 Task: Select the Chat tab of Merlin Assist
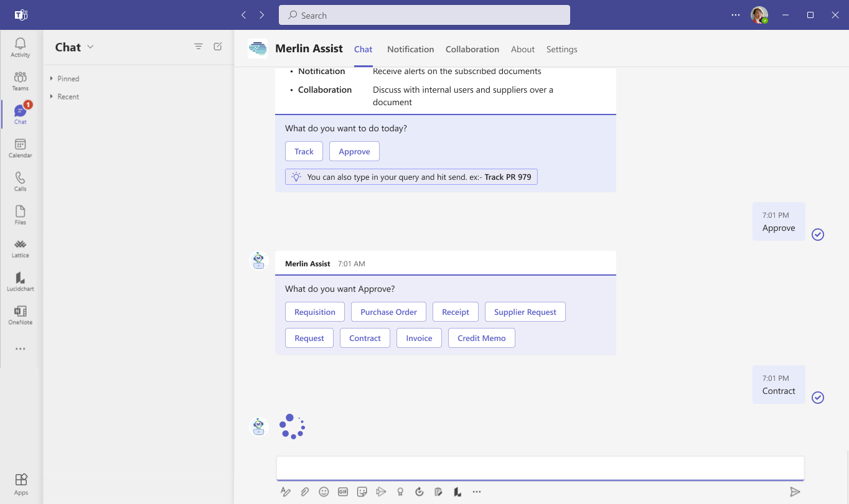(x=363, y=49)
